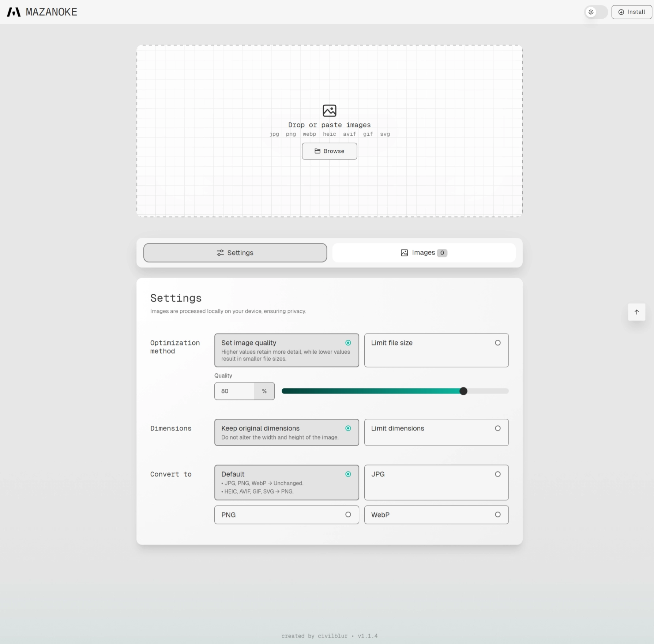Image resolution: width=654 pixels, height=644 pixels.
Task: Click the 'jpg' format label
Action: click(274, 134)
